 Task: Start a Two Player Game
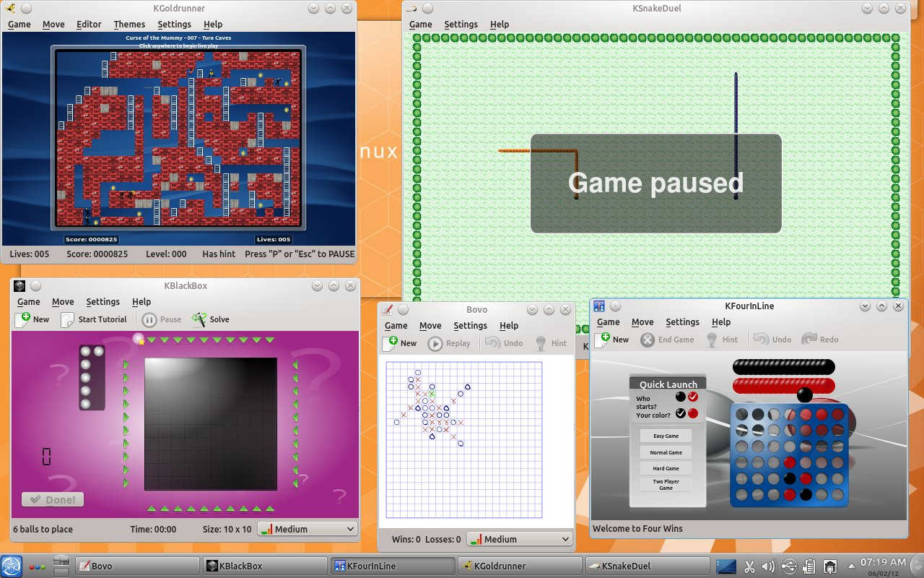[x=666, y=485]
